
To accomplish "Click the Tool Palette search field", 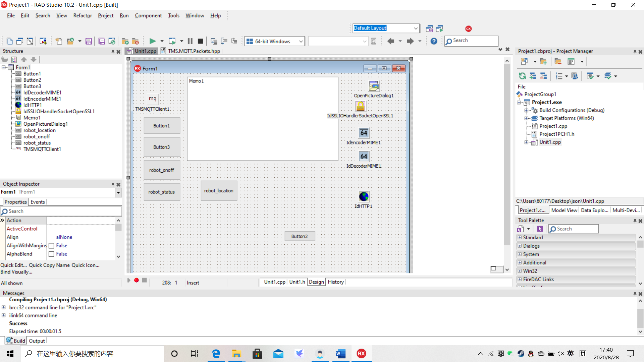I will click(x=574, y=229).
